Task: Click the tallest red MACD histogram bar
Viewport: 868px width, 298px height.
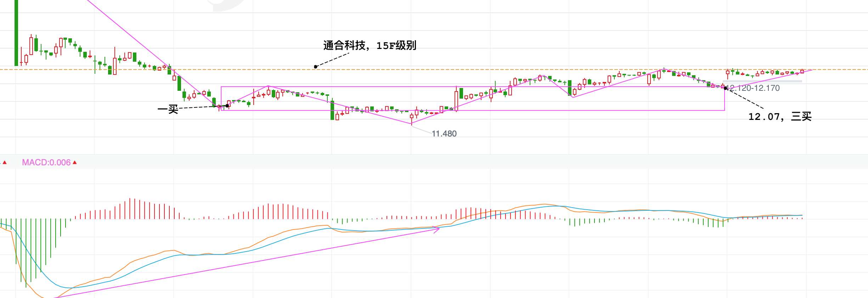Action: point(130,209)
